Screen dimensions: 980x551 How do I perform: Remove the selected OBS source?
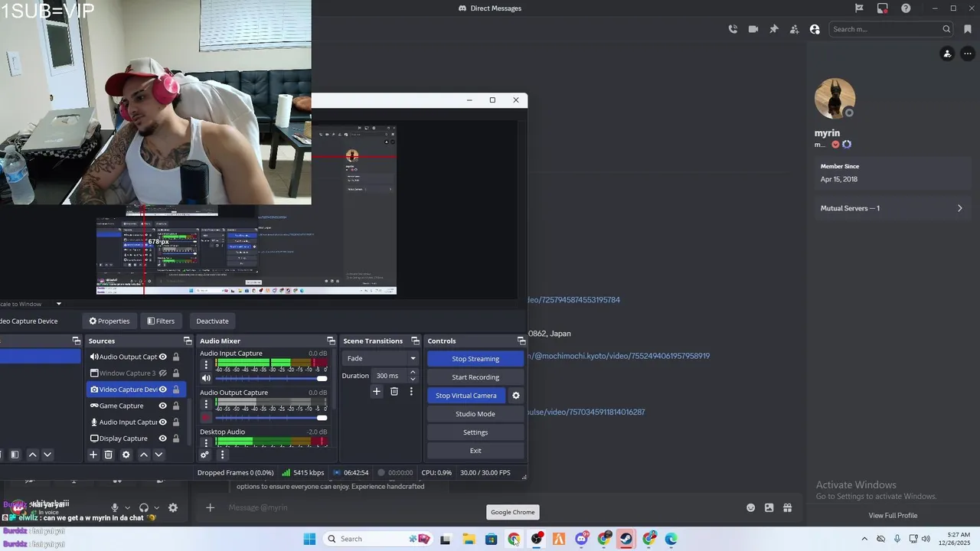[x=109, y=455]
